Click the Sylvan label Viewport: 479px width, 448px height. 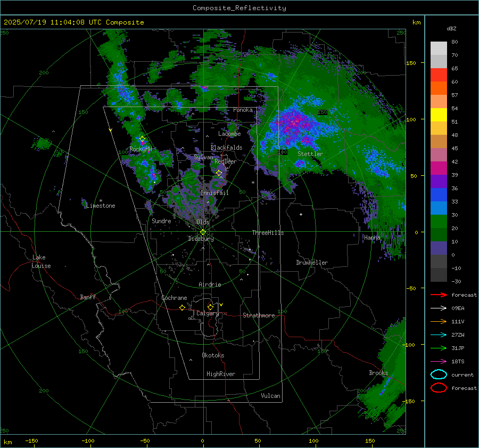tap(203, 157)
